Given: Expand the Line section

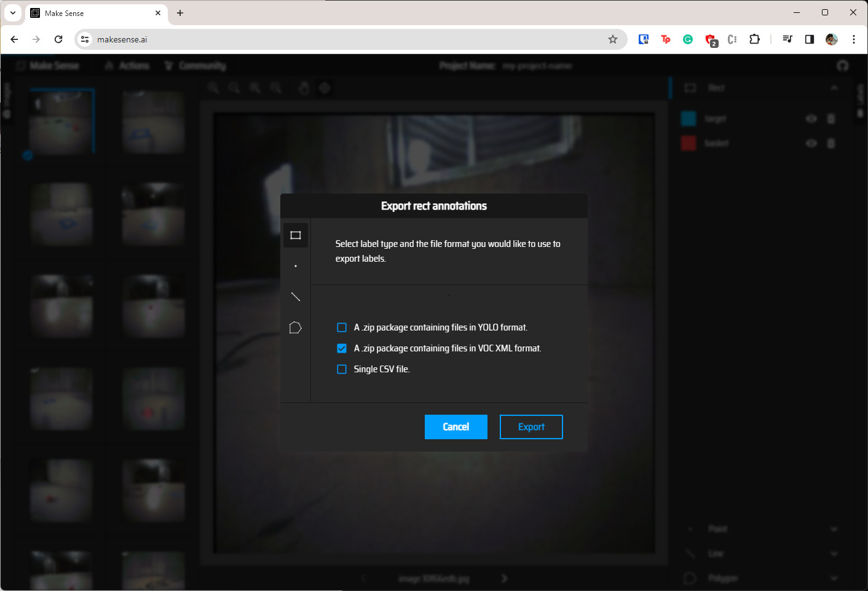Looking at the screenshot, I should 834,553.
